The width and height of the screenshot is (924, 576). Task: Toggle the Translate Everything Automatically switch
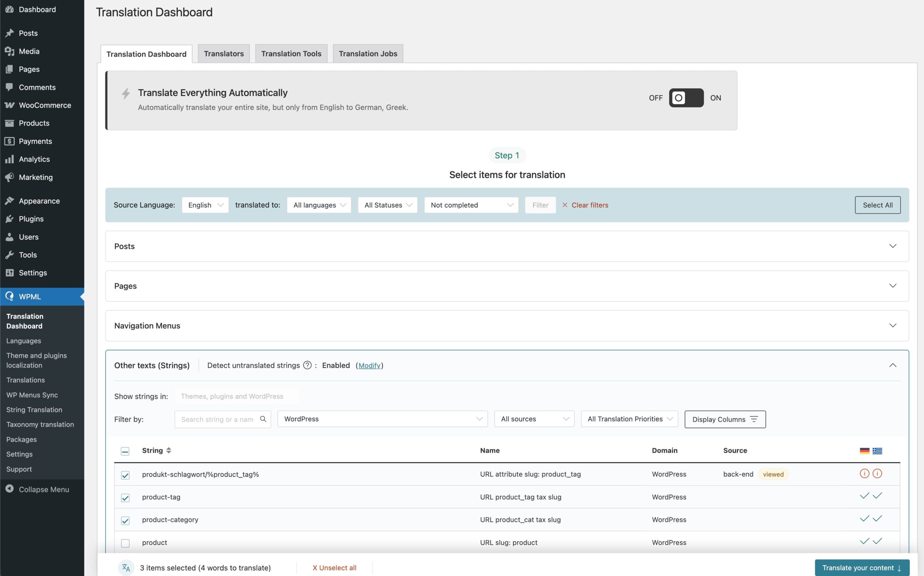pos(686,98)
